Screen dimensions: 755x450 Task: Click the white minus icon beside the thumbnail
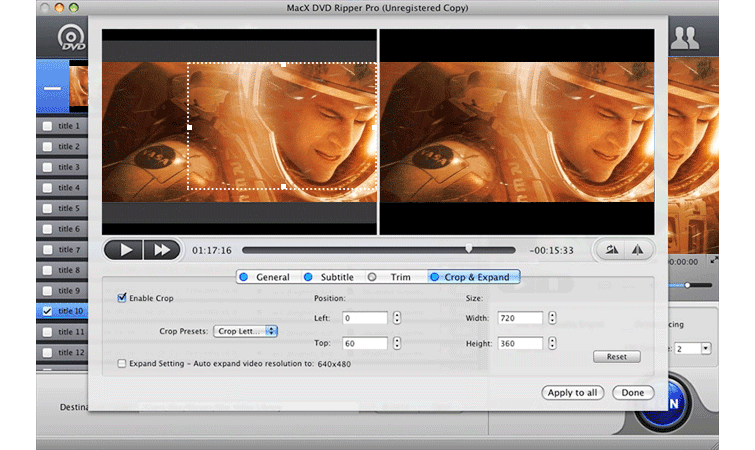pos(52,89)
